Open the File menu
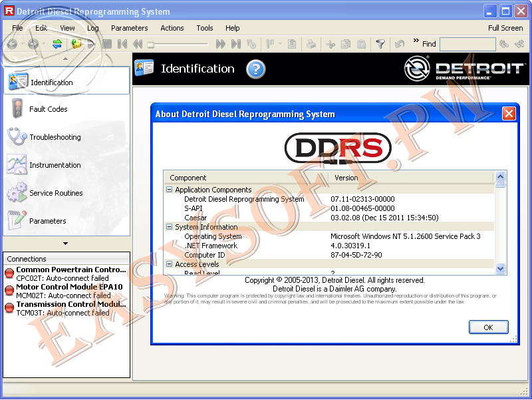This screenshot has width=532, height=400. click(x=17, y=28)
